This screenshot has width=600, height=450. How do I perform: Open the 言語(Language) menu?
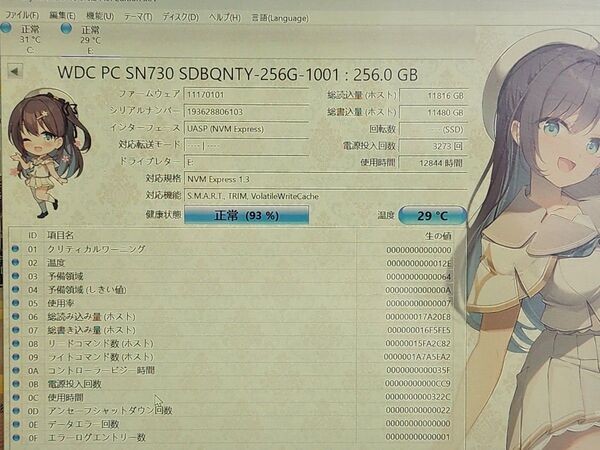(x=280, y=18)
